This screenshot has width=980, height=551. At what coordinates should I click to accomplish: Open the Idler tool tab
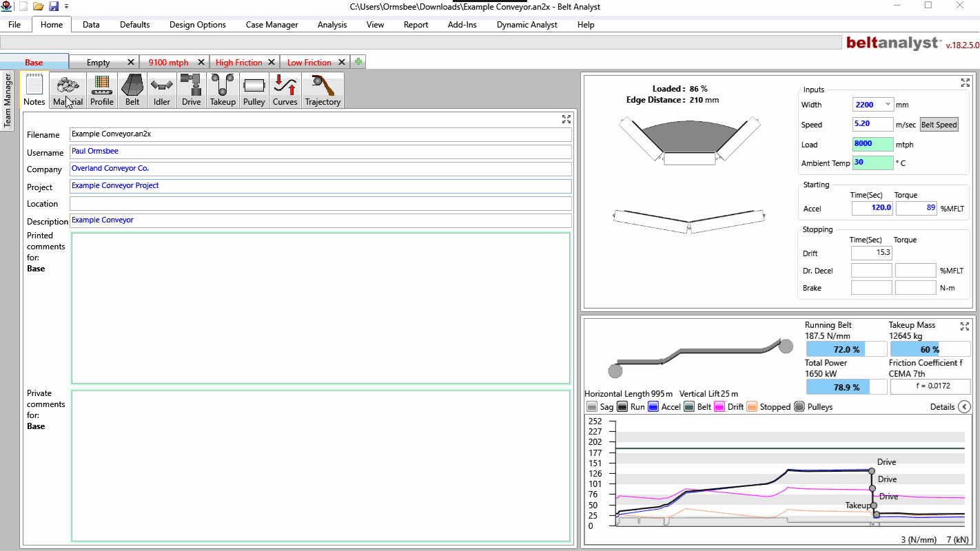point(162,90)
